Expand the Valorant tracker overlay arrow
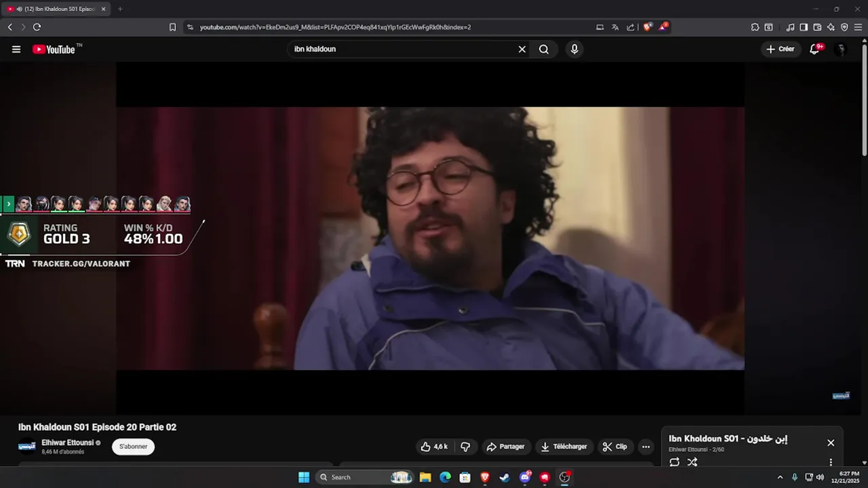 [8, 203]
